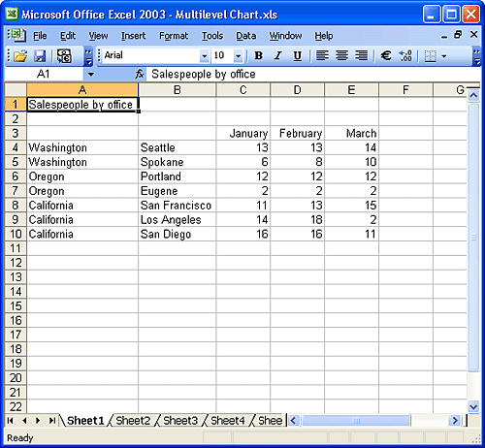The image size is (485, 448).
Task: Open the Arial font name dropdown
Action: pos(204,56)
